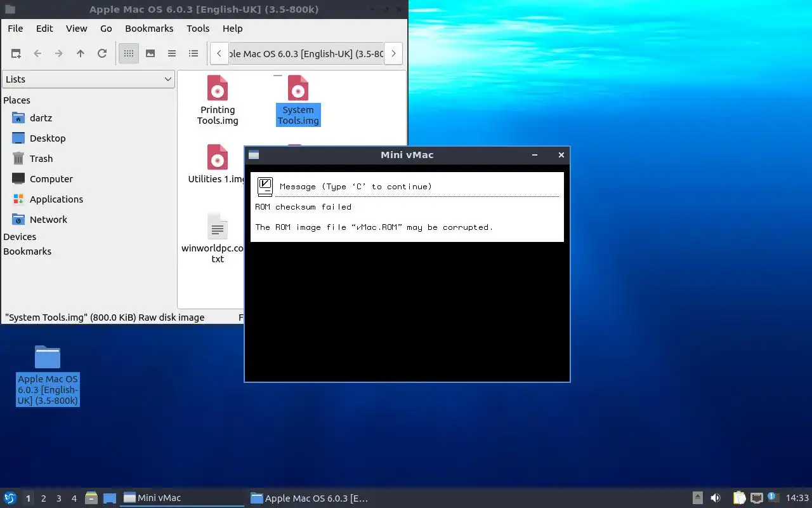The image size is (812, 508).
Task: Switch to thumbnail view mode
Action: coord(150,54)
